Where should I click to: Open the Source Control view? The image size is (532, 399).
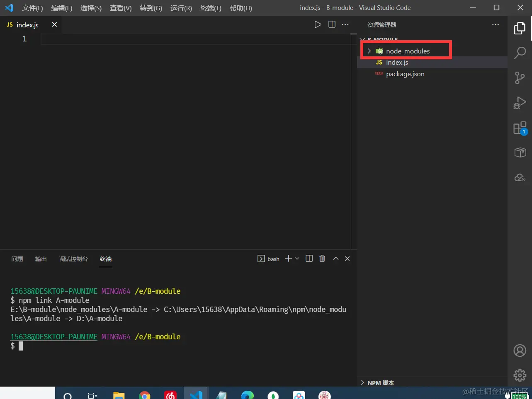click(520, 77)
